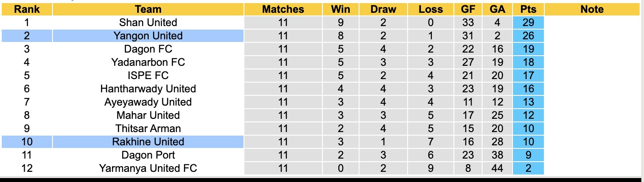Open the Dagon FC team entry
644x182 pixels.
click(148, 49)
